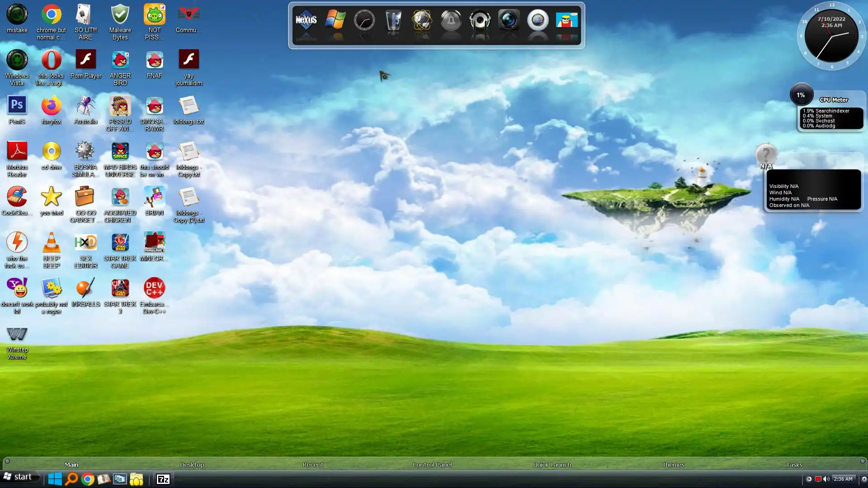Switch to the Control Panel shelf tab

432,465
